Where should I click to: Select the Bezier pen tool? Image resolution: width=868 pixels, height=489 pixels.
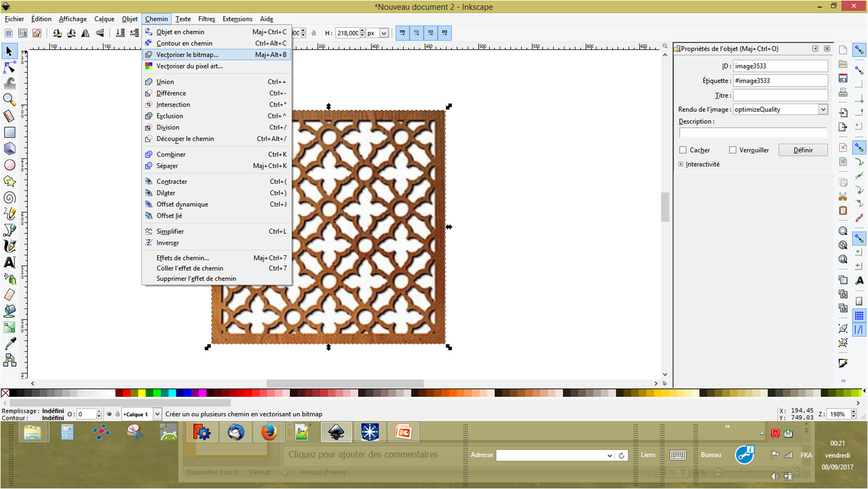(x=9, y=230)
